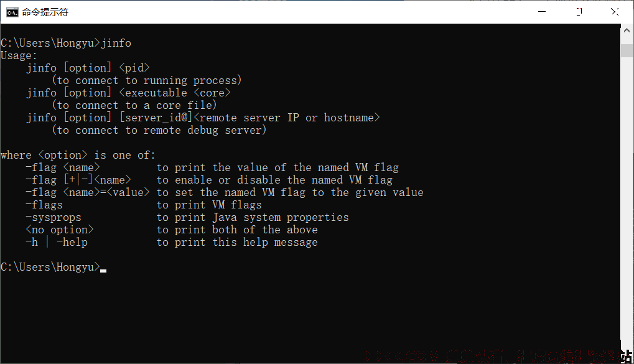
Task: Close the 命令提示符 window
Action: (x=615, y=12)
